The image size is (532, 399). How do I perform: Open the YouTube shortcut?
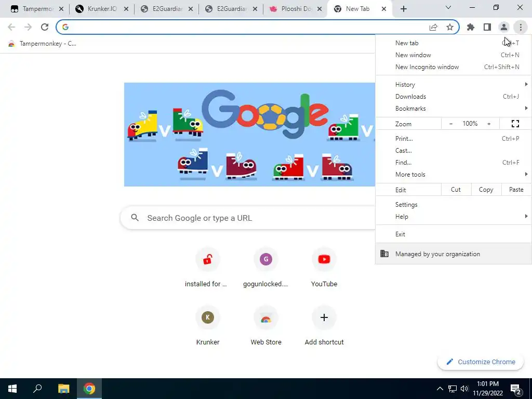(324, 268)
